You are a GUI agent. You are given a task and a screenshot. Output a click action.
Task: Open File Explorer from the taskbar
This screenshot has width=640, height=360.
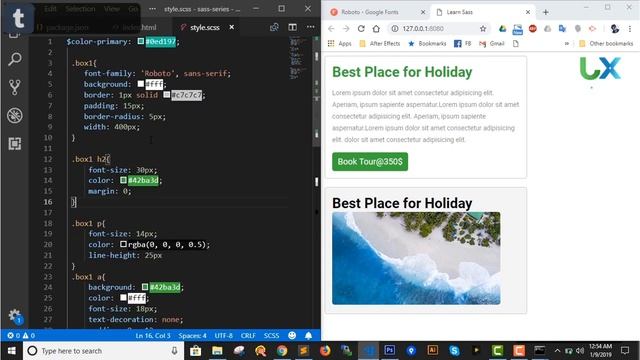point(217,350)
